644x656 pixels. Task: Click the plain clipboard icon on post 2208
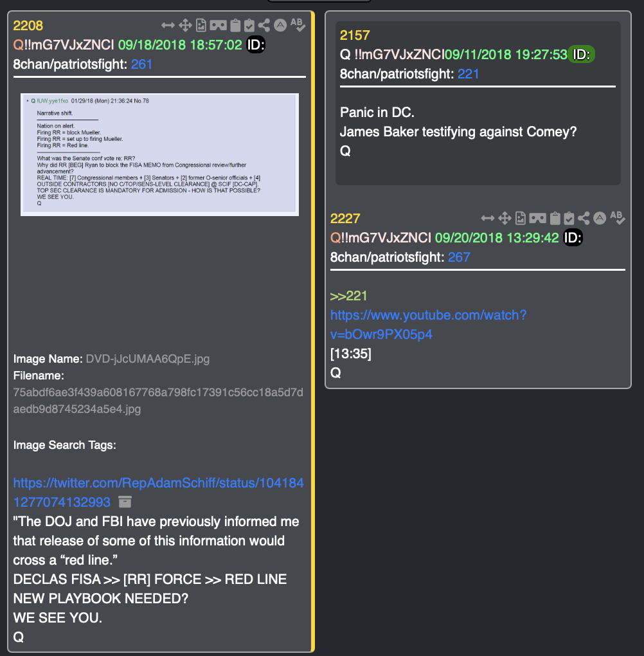[x=235, y=26]
